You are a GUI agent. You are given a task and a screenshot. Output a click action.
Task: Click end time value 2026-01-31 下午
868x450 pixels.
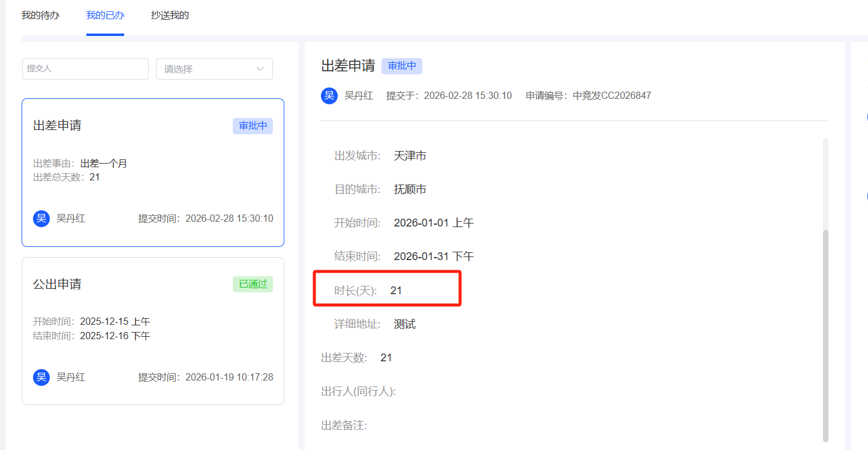(x=434, y=256)
